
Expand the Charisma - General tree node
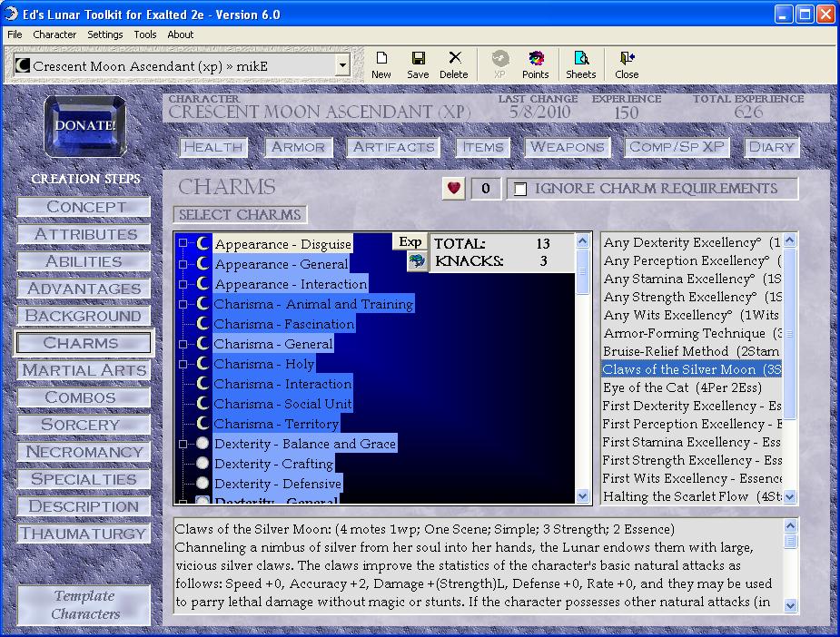[x=183, y=344]
